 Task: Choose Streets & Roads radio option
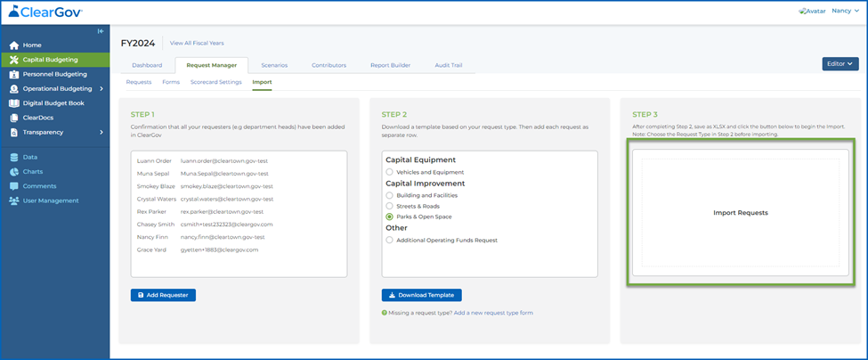(390, 206)
